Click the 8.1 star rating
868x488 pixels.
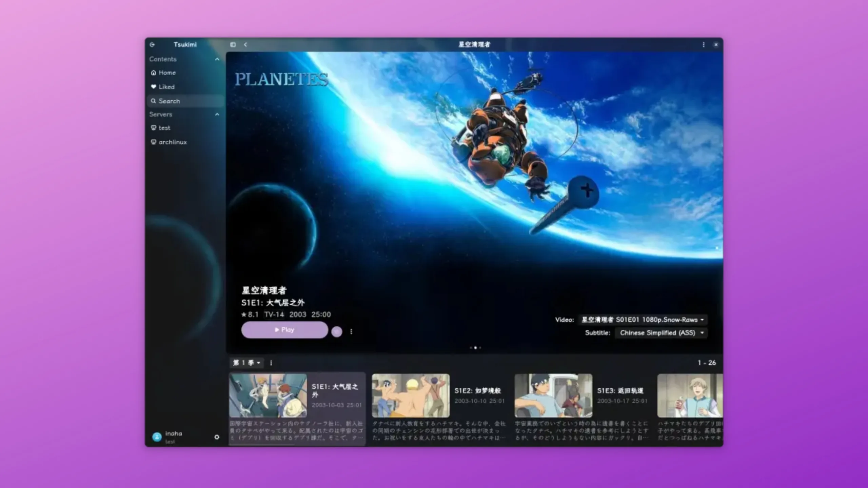tap(250, 314)
